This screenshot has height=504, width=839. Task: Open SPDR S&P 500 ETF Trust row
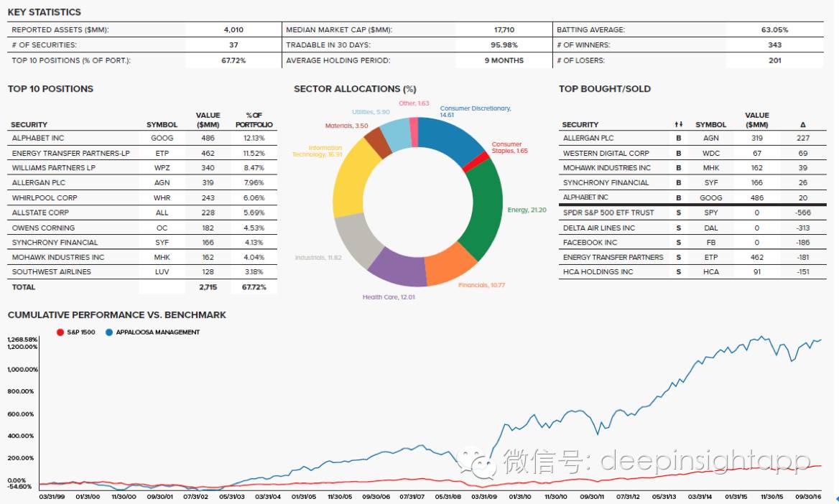(x=608, y=213)
